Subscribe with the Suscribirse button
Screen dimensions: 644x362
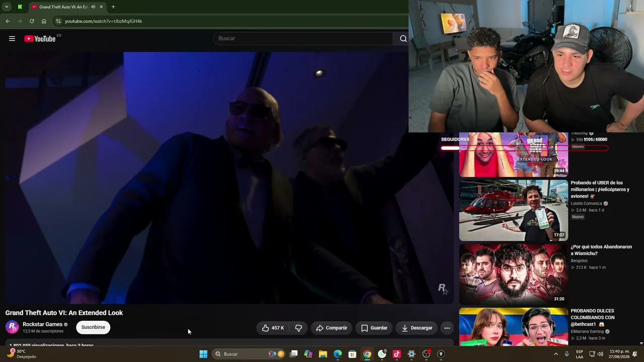coord(93,327)
